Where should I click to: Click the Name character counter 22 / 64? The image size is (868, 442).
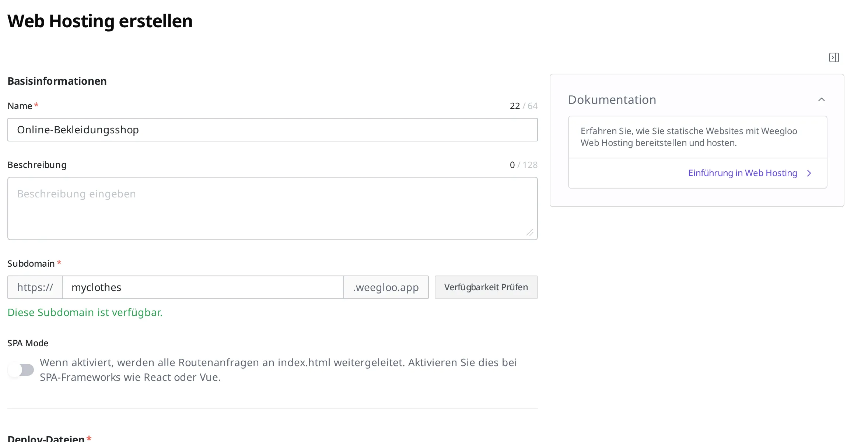pyautogui.click(x=524, y=106)
